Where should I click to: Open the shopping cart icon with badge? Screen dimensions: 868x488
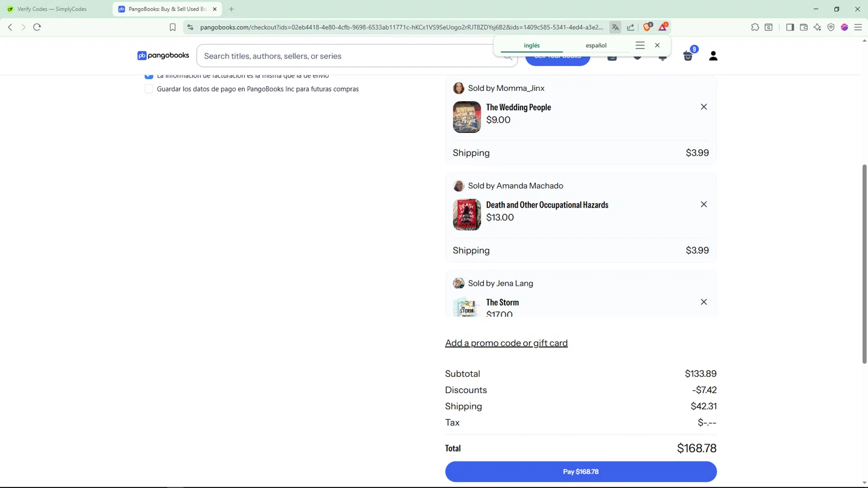[688, 56]
